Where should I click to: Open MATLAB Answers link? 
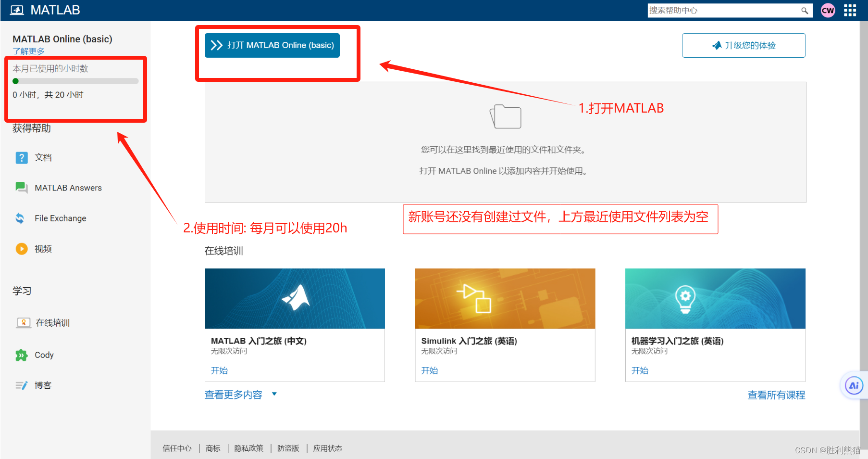coord(68,188)
